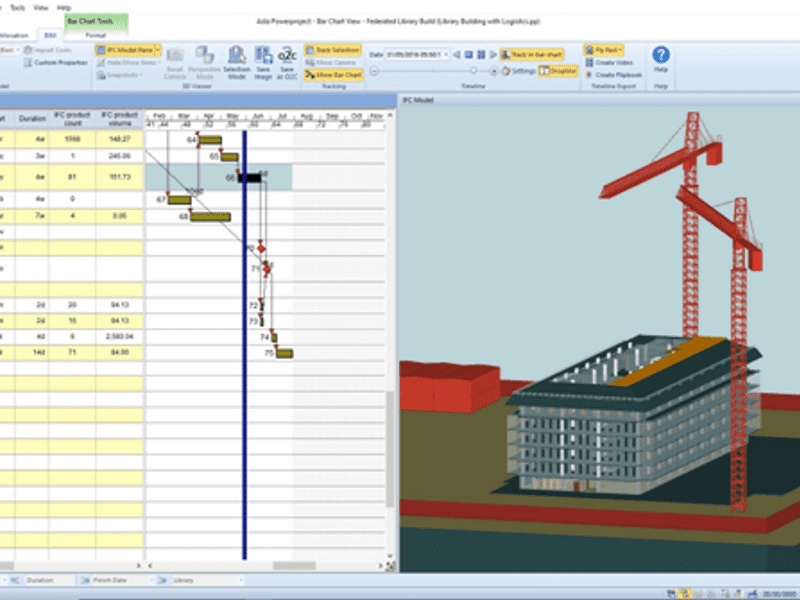
Task: Select the Finish Date tab at bottom
Action: pos(110,579)
